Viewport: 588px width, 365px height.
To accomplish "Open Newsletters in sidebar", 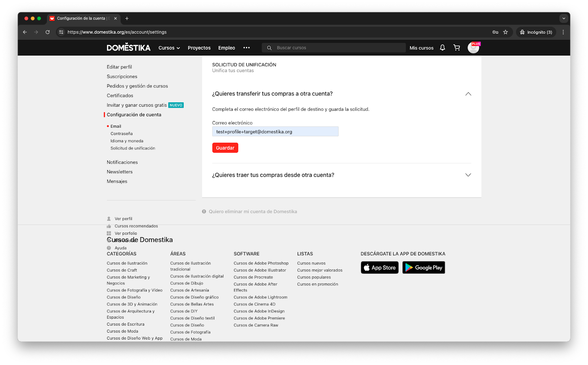I will click(120, 172).
